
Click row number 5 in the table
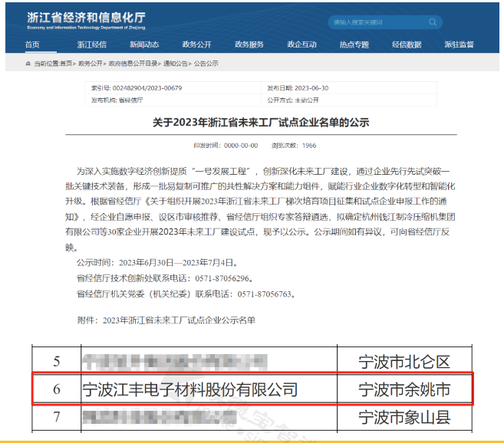coord(57,362)
